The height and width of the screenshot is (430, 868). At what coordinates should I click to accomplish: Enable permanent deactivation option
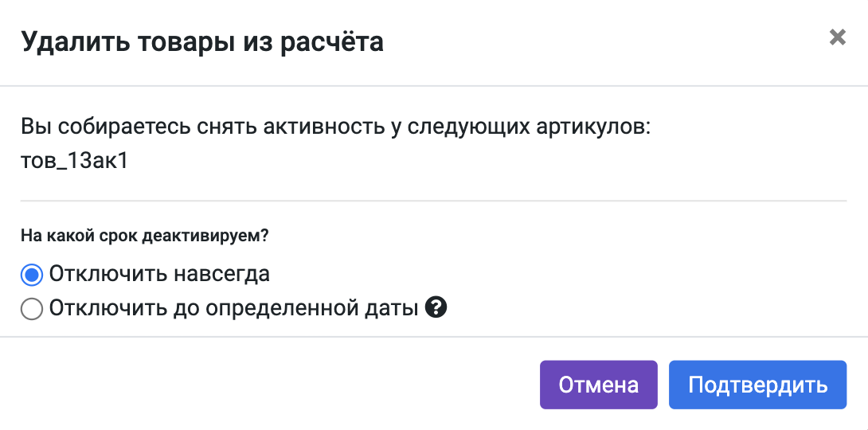tap(32, 276)
